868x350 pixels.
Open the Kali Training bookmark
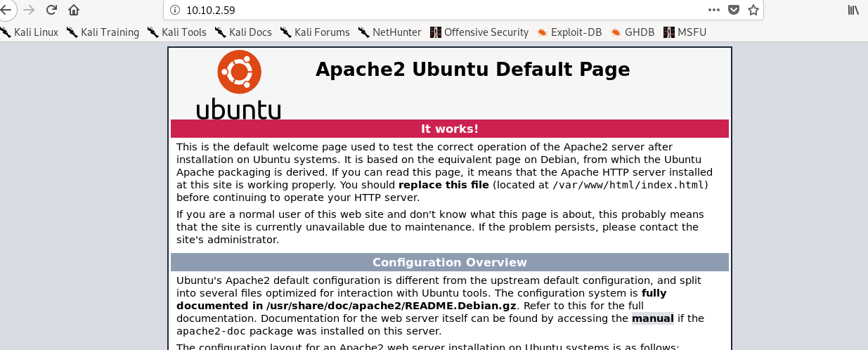click(x=103, y=32)
